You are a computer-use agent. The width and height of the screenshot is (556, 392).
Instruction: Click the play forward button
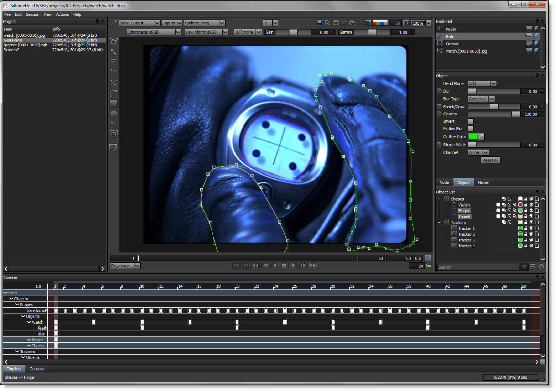294,266
